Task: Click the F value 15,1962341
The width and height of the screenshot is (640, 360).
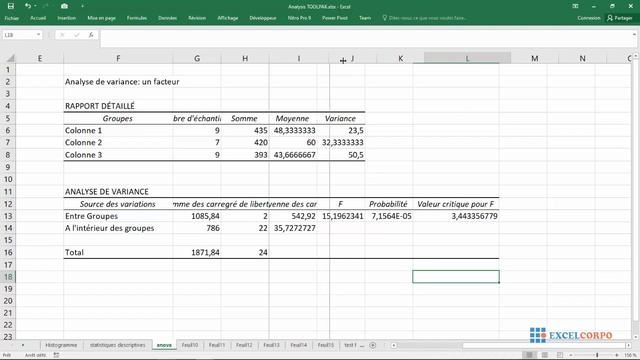Action: 342,216
